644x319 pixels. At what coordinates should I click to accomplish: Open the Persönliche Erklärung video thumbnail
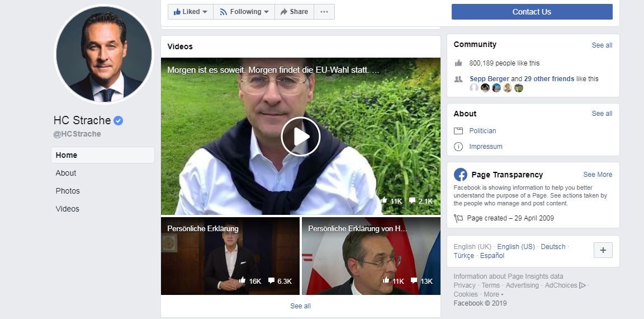[230, 256]
